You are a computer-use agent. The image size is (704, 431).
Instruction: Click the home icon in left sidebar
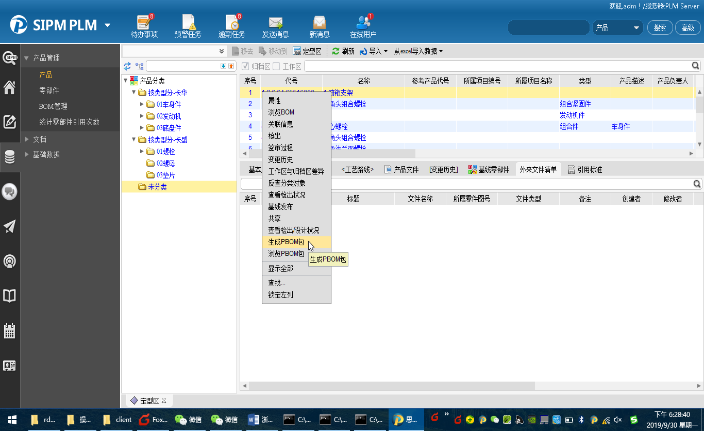pyautogui.click(x=10, y=89)
